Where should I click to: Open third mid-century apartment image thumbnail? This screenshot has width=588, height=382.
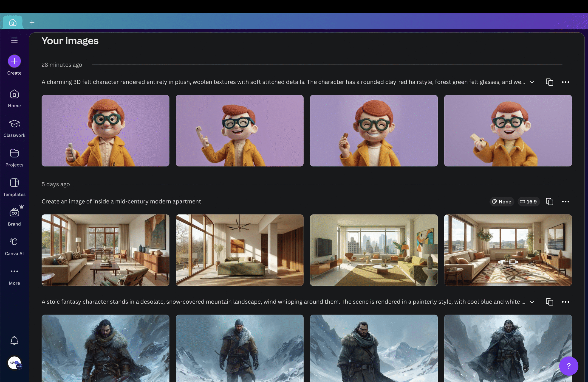click(373, 250)
